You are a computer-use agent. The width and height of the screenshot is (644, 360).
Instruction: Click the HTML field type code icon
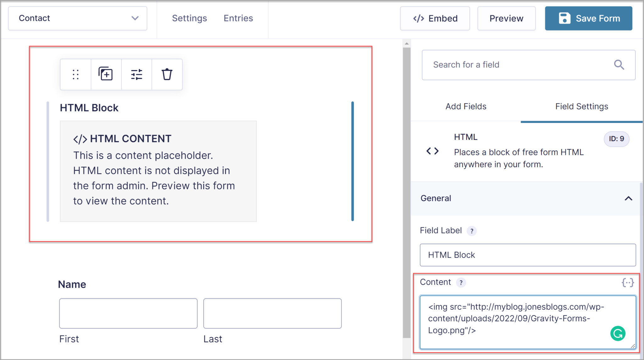click(x=432, y=151)
